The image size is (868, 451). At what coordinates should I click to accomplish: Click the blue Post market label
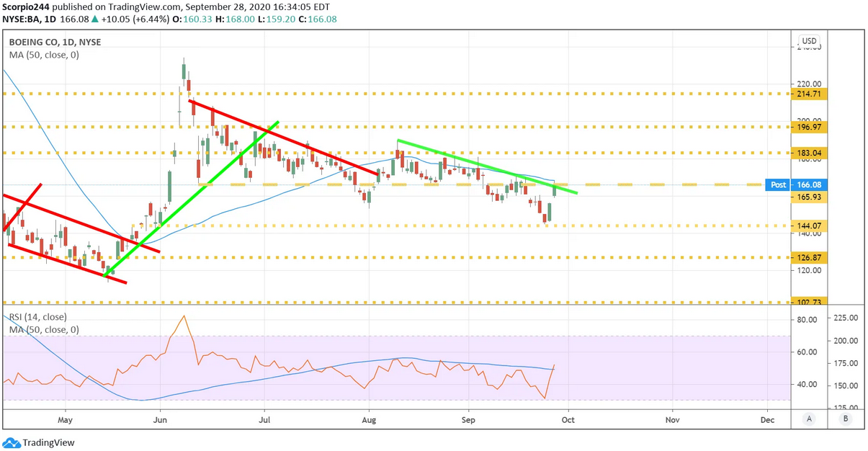(x=778, y=185)
